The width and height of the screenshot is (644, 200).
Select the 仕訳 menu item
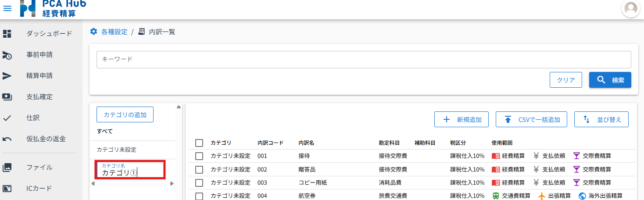pyautogui.click(x=33, y=118)
